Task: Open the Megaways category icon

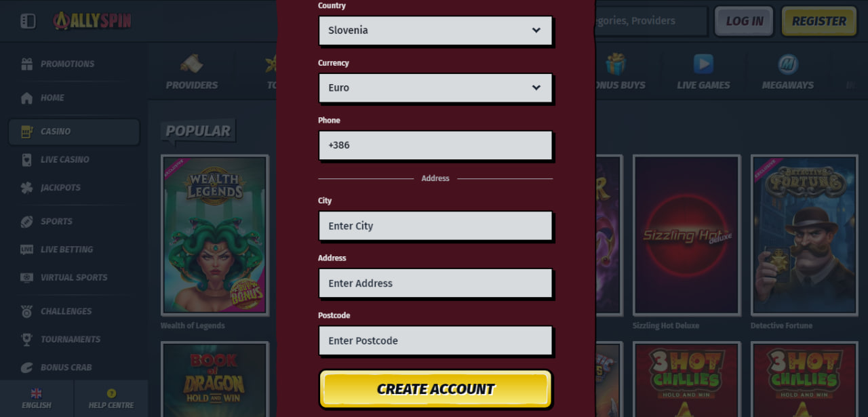Action: coord(787,64)
